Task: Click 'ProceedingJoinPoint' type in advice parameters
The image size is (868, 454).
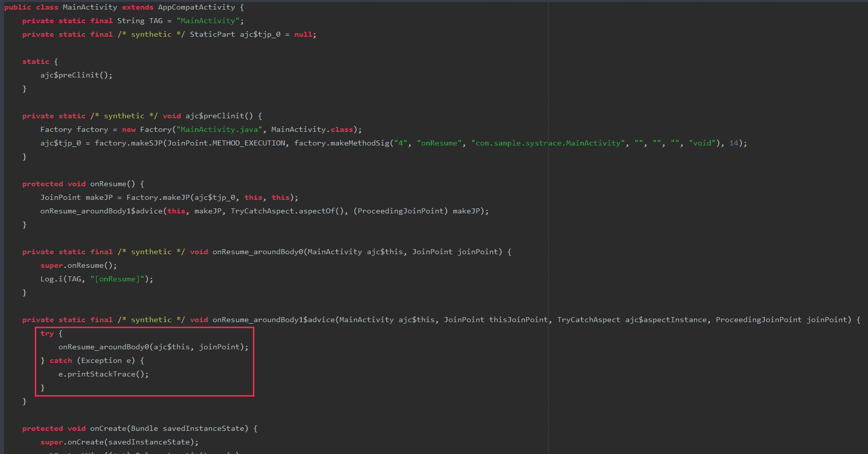Action: [759, 320]
